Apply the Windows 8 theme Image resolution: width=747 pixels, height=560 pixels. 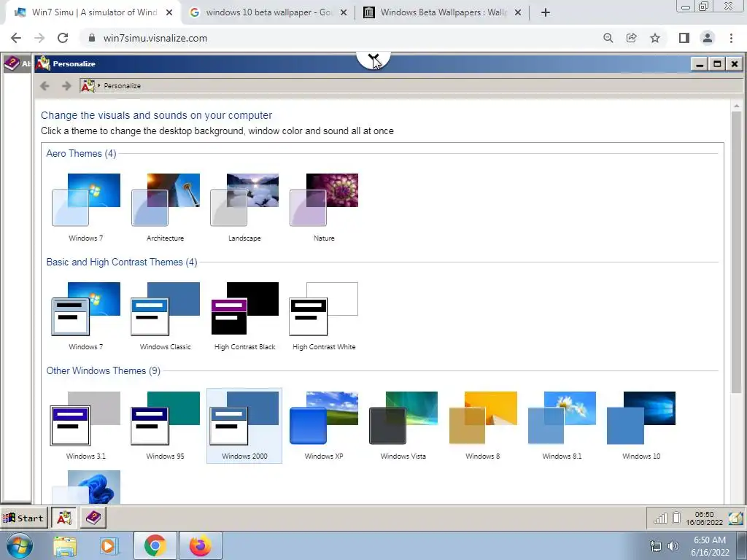tap(483, 425)
